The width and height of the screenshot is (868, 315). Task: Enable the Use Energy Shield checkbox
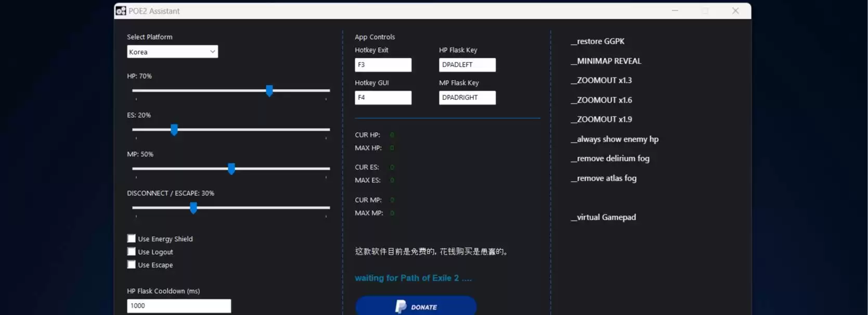[x=132, y=238]
